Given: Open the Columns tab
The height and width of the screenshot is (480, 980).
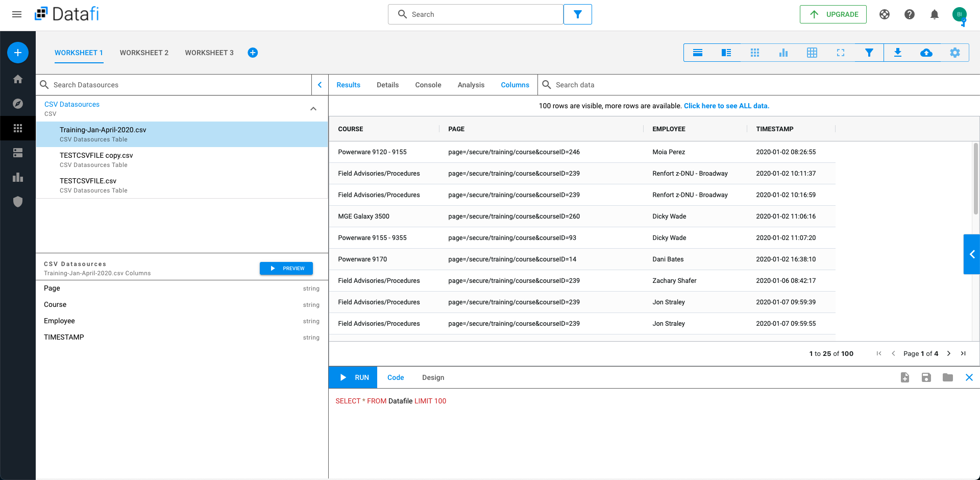Looking at the screenshot, I should 515,85.
